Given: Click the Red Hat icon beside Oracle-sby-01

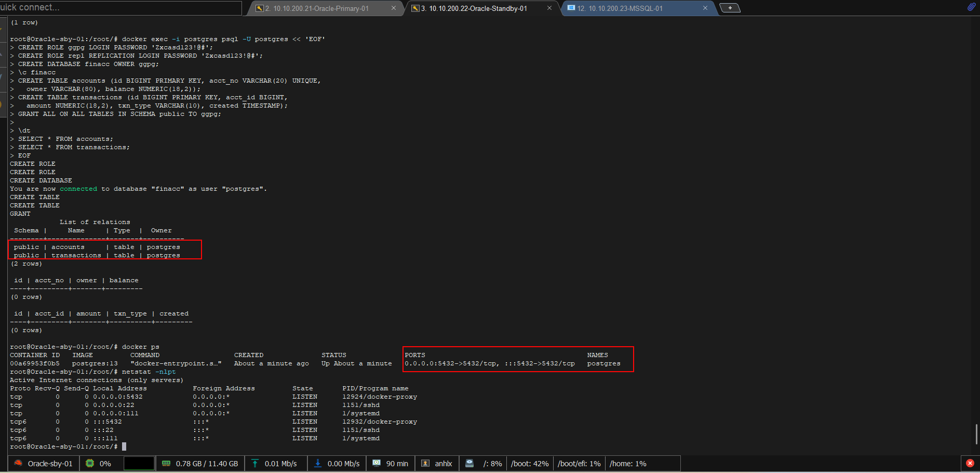Looking at the screenshot, I should coord(18,463).
